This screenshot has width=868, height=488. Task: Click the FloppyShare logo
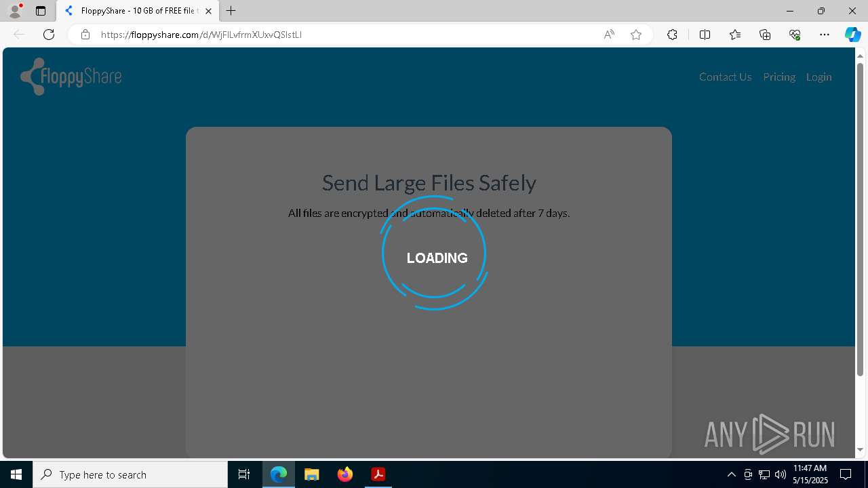[x=71, y=77]
